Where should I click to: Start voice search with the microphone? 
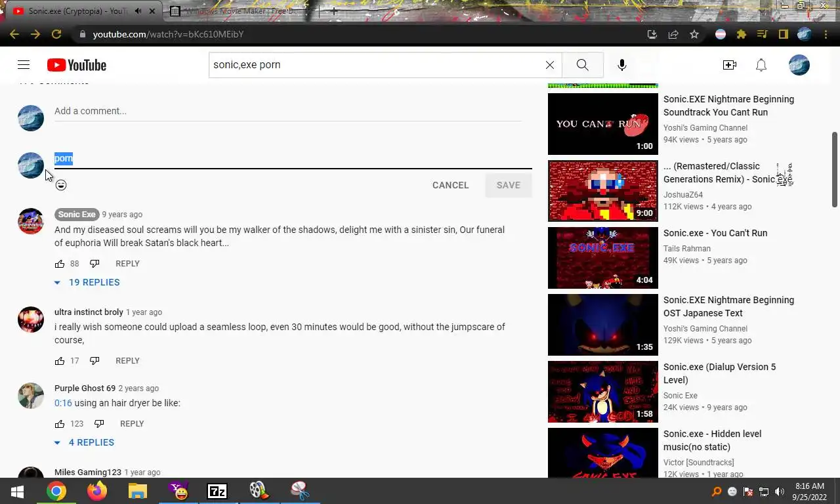[622, 65]
